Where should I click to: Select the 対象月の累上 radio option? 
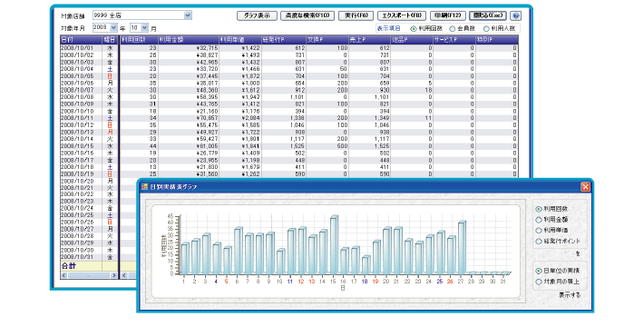click(x=539, y=282)
